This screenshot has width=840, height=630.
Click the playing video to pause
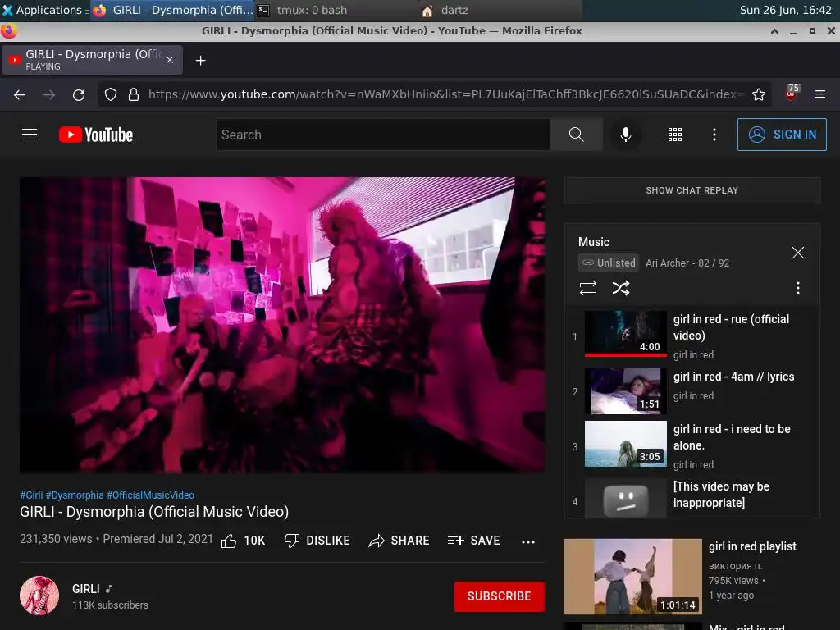282,325
